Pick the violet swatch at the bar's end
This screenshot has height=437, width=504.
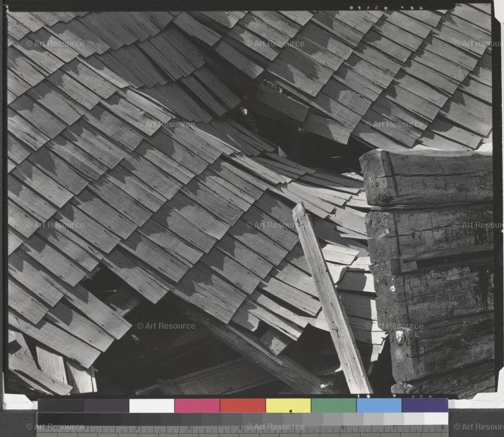coord(425,405)
